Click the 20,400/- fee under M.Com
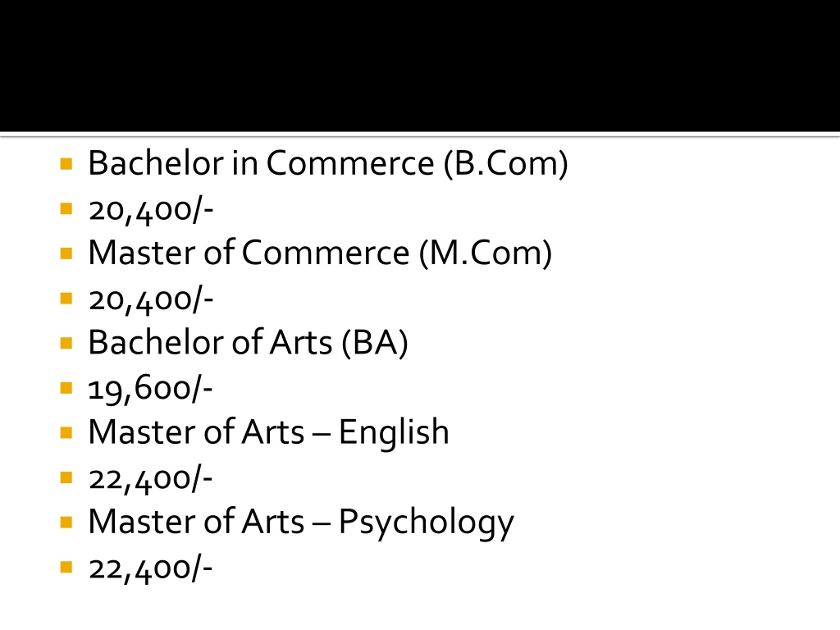The image size is (840, 630). pyautogui.click(x=151, y=299)
